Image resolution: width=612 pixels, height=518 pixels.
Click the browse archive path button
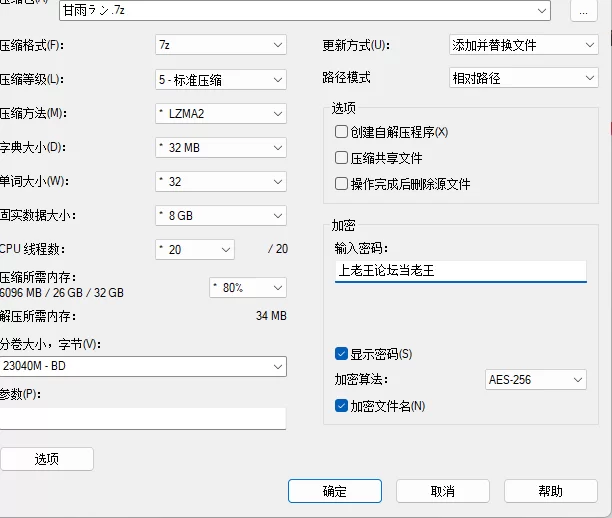click(x=584, y=10)
